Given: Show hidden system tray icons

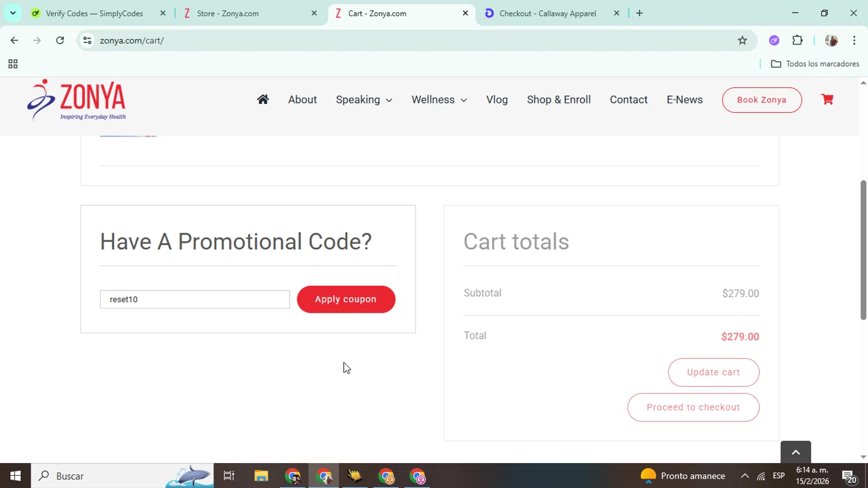Looking at the screenshot, I should coord(745,476).
